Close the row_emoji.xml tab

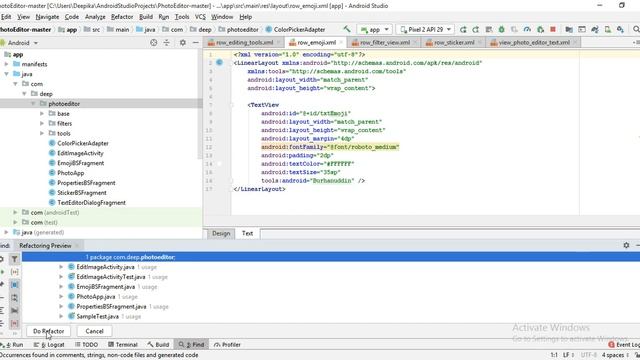tap(341, 42)
